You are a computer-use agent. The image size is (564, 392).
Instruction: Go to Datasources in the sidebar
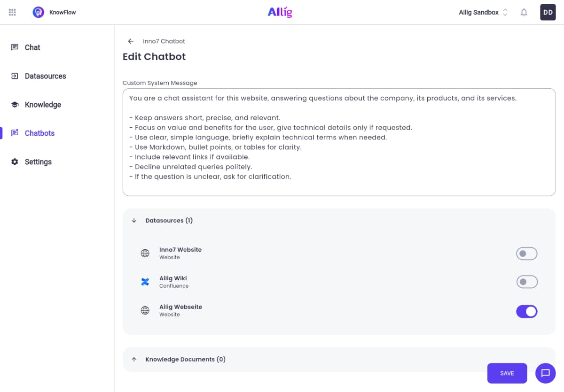45,76
